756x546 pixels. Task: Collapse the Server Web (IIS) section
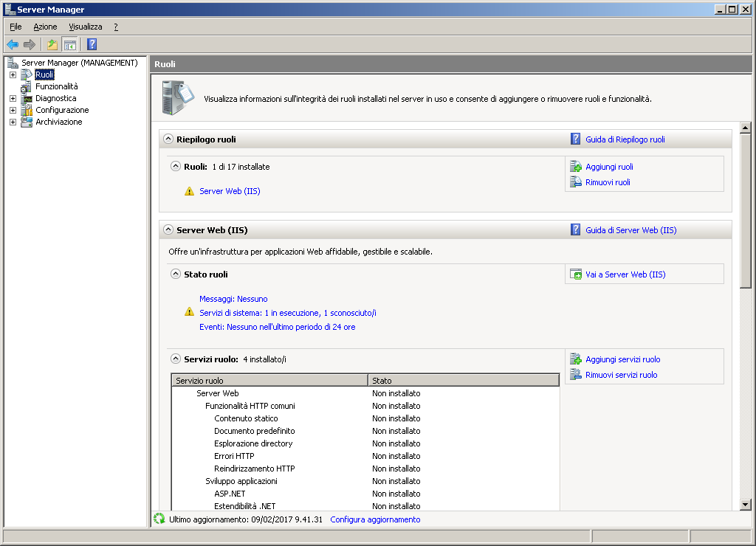pyautogui.click(x=168, y=229)
